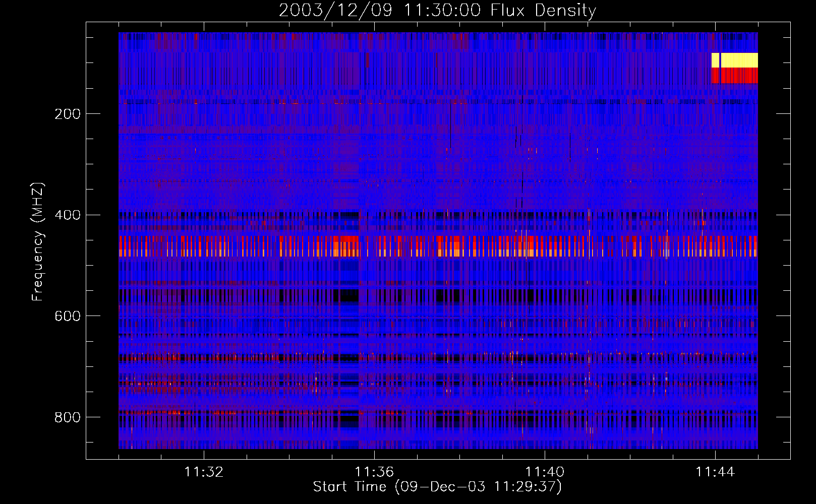Click the 11:36 time tick label
This screenshot has width=816, height=504.
(374, 472)
